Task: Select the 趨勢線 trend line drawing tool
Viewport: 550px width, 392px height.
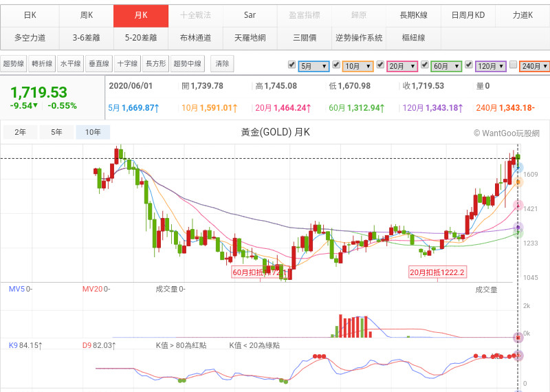Action: click(x=14, y=64)
